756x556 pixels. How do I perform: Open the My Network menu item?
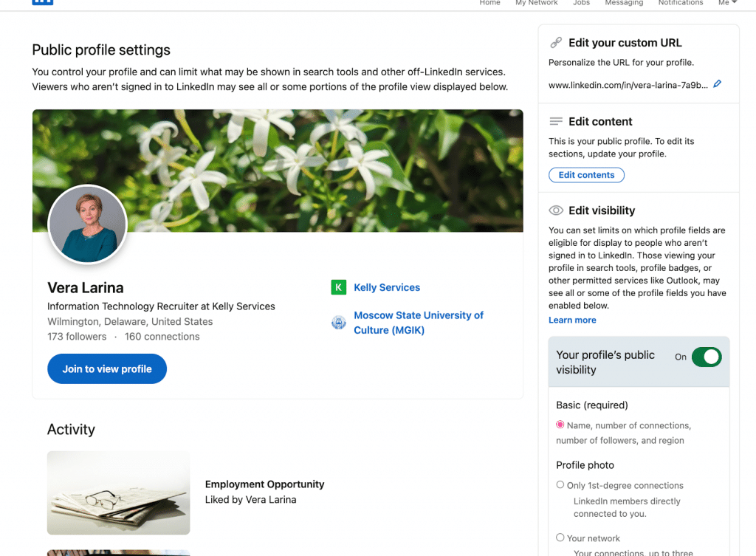[536, 1]
